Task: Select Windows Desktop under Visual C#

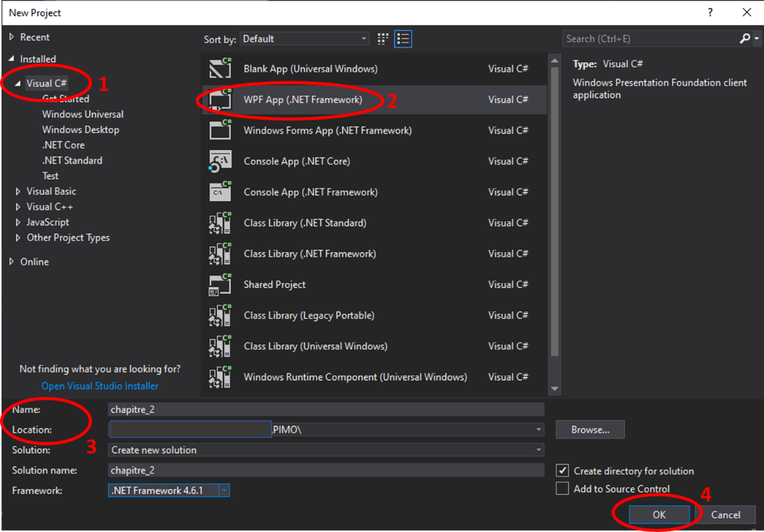Action: [x=80, y=130]
